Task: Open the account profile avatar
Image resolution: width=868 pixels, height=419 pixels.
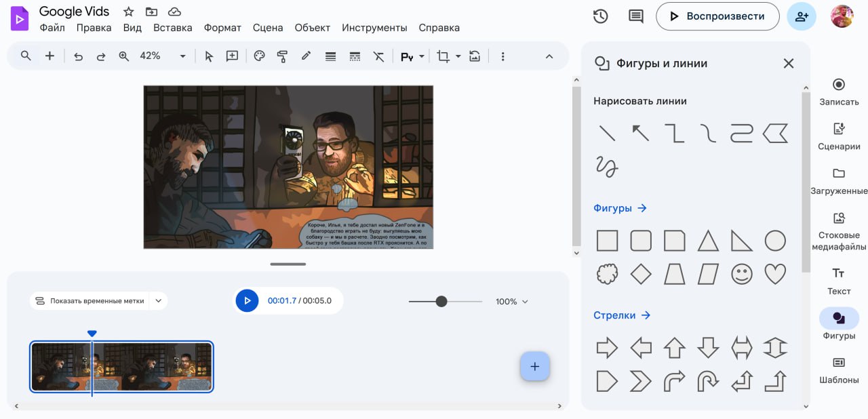Action: tap(842, 16)
